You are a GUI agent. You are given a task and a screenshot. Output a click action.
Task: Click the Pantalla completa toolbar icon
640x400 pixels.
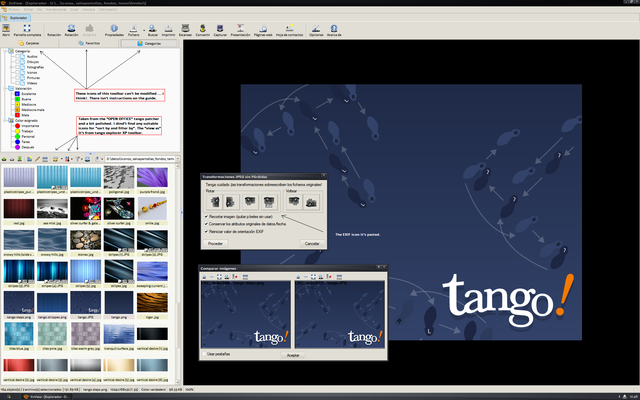click(27, 28)
